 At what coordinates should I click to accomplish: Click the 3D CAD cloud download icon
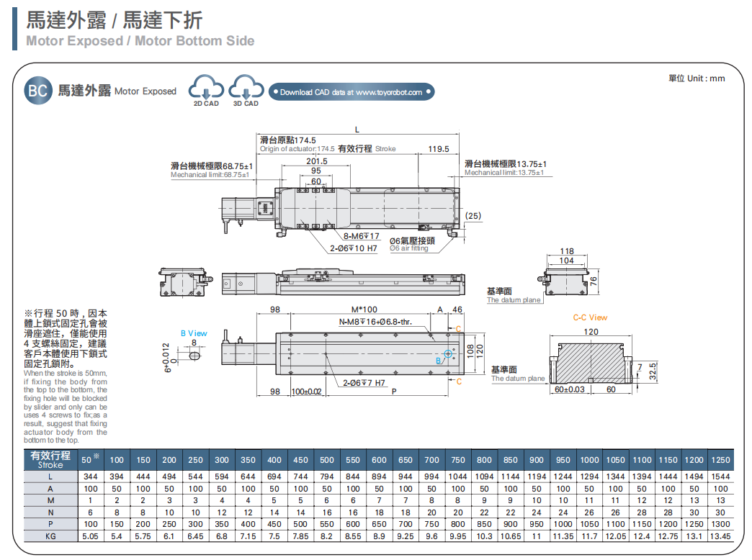[x=246, y=89]
